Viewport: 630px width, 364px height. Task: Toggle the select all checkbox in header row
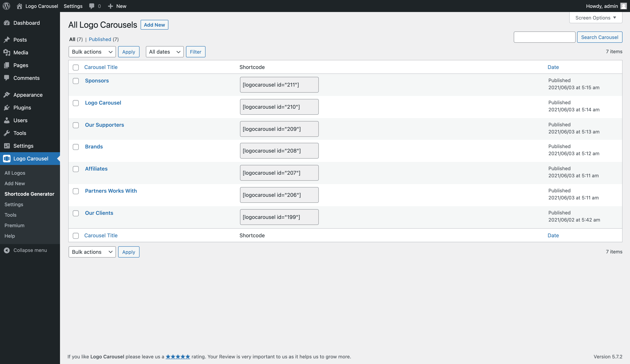(76, 67)
